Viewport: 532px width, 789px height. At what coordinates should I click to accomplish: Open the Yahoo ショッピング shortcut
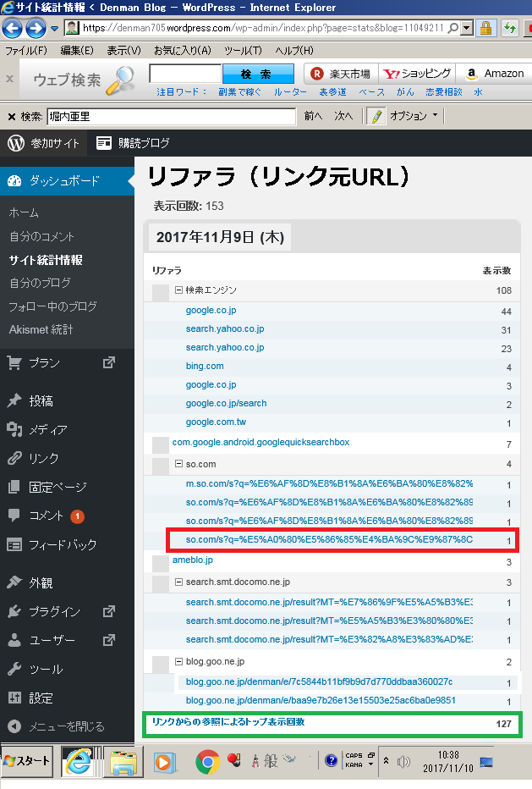coord(417,74)
